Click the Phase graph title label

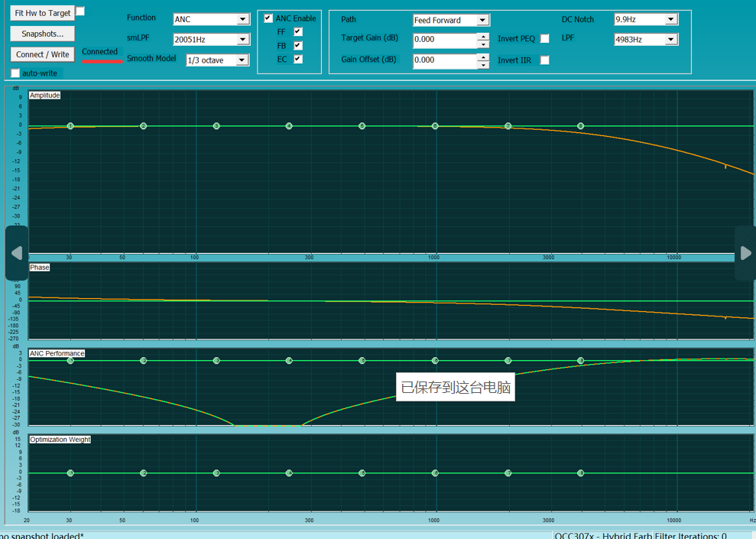tap(40, 268)
